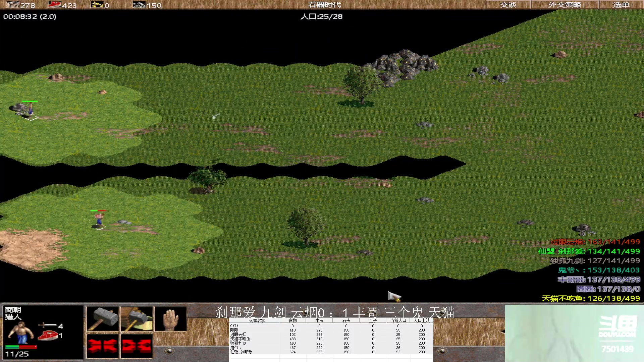Open the 选单 main menu

click(621, 5)
